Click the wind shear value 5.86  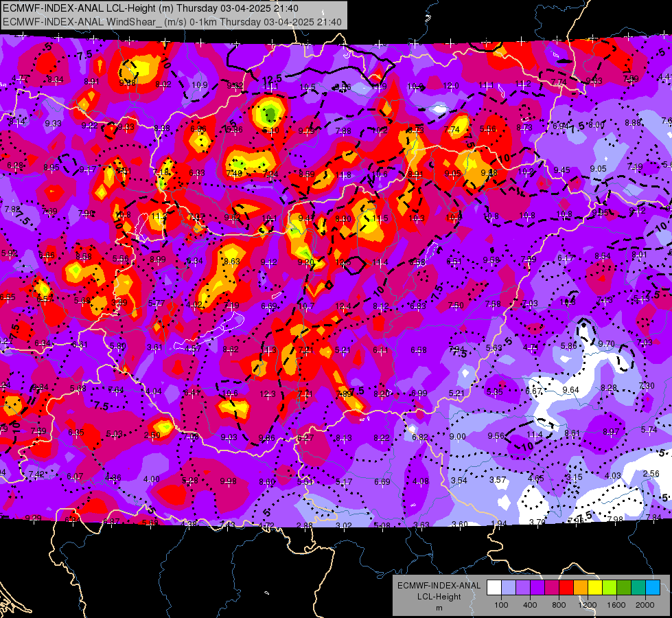tap(569, 345)
